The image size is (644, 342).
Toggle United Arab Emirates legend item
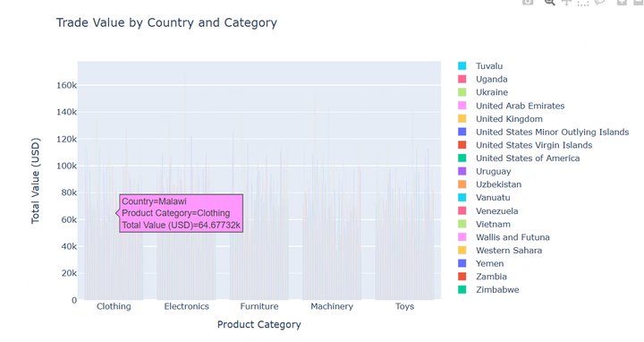point(512,106)
